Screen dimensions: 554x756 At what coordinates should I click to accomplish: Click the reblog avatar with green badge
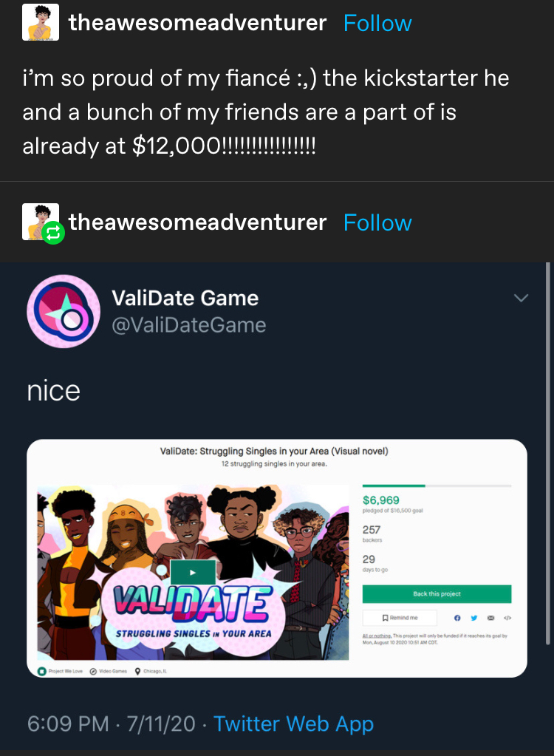point(42,222)
